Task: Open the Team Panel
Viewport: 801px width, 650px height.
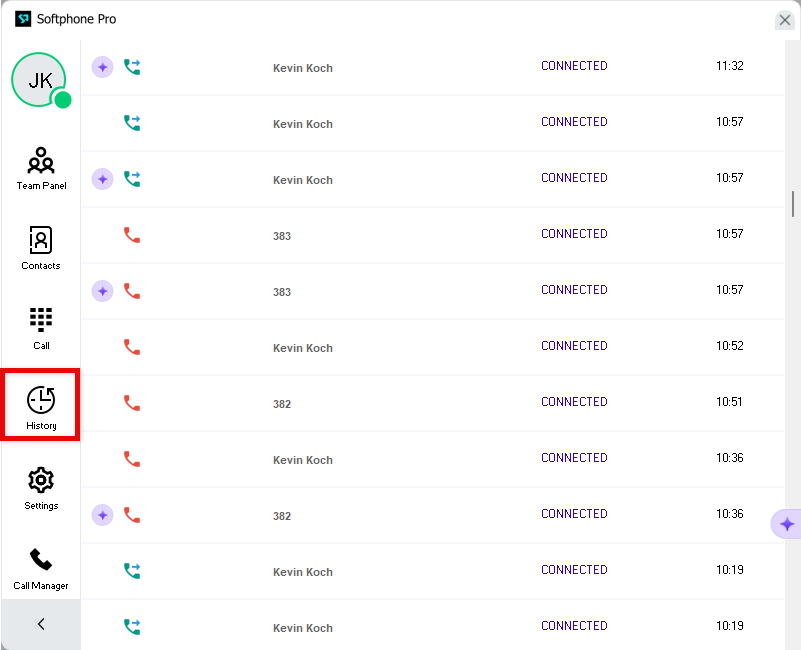Action: tap(41, 169)
